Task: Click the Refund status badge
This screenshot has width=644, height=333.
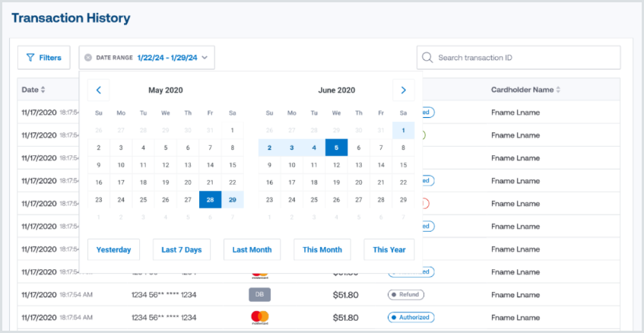Action: point(406,295)
